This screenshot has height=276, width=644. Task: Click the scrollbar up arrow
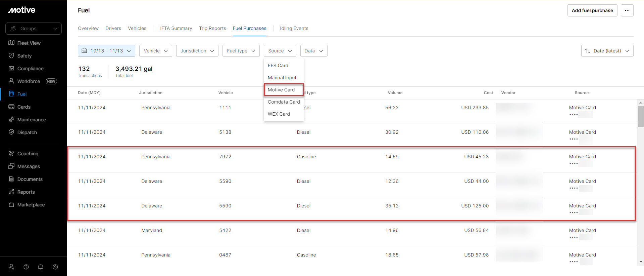click(641, 103)
